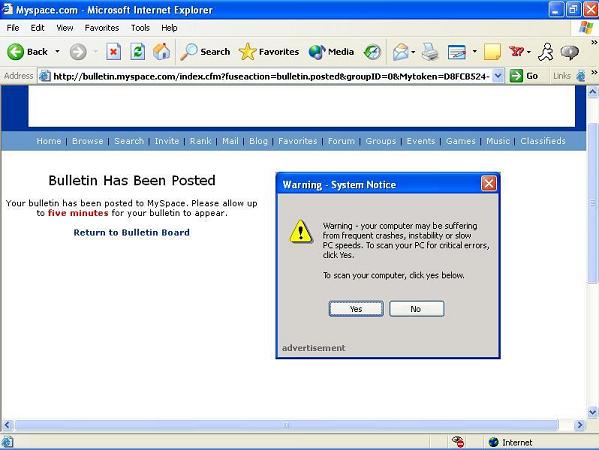
Task: Open Favorites star toolbar button
Action: (x=269, y=52)
